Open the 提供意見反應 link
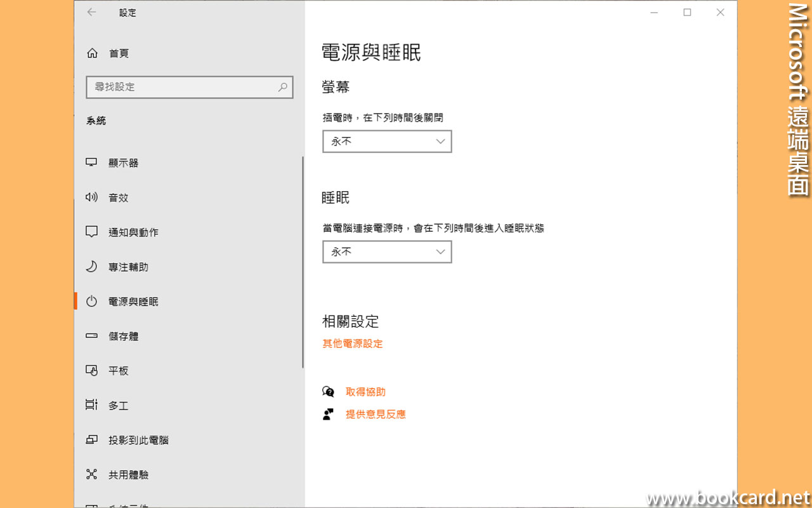The width and height of the screenshot is (812, 508). pyautogui.click(x=376, y=414)
